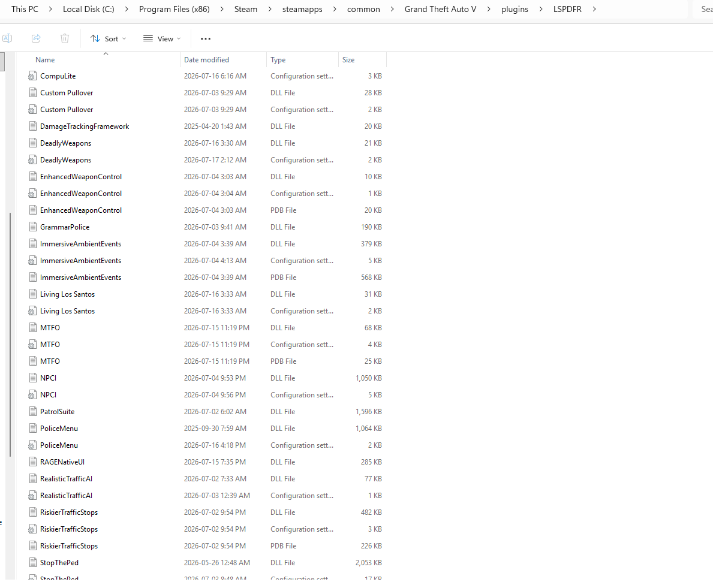Sort by the Name column header
This screenshot has height=588, width=713.
click(x=45, y=60)
